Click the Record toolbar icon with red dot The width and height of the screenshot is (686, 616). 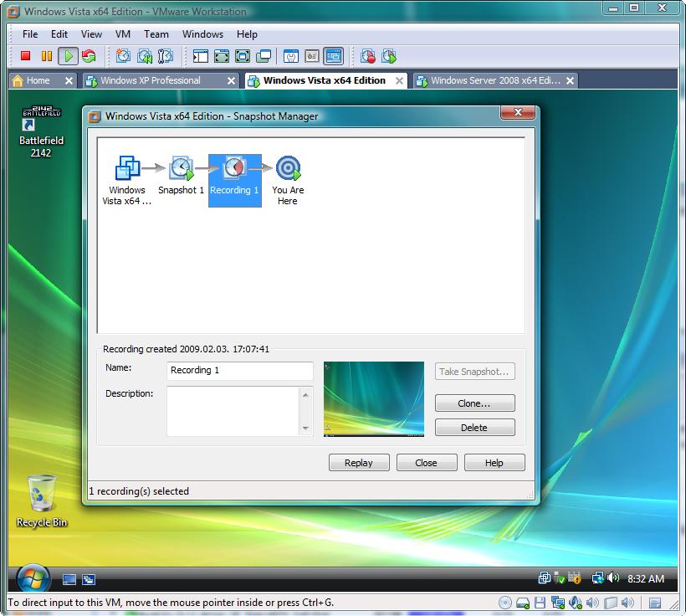pyautogui.click(x=367, y=56)
